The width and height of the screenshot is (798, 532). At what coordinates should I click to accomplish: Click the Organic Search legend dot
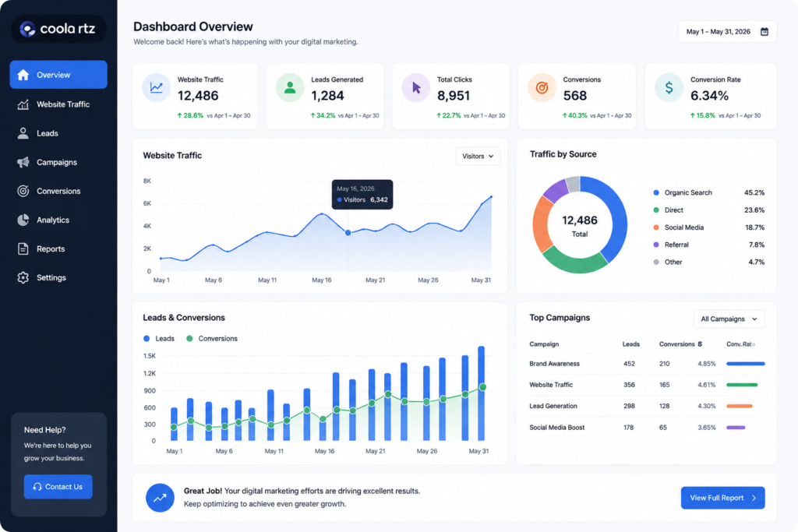(x=656, y=192)
